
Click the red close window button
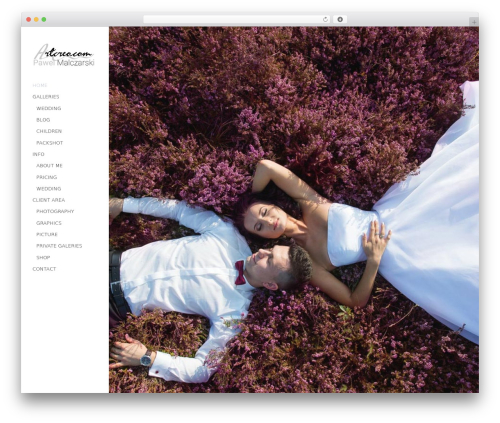pos(29,19)
